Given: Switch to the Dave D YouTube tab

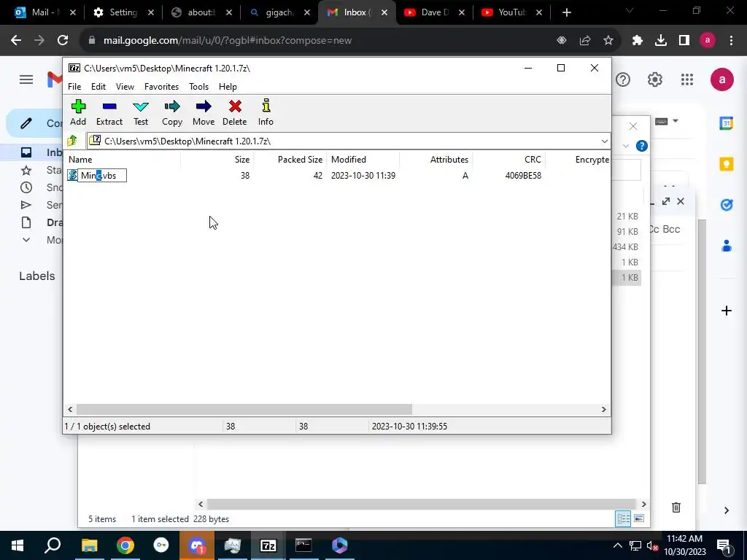Looking at the screenshot, I should 433,12.
